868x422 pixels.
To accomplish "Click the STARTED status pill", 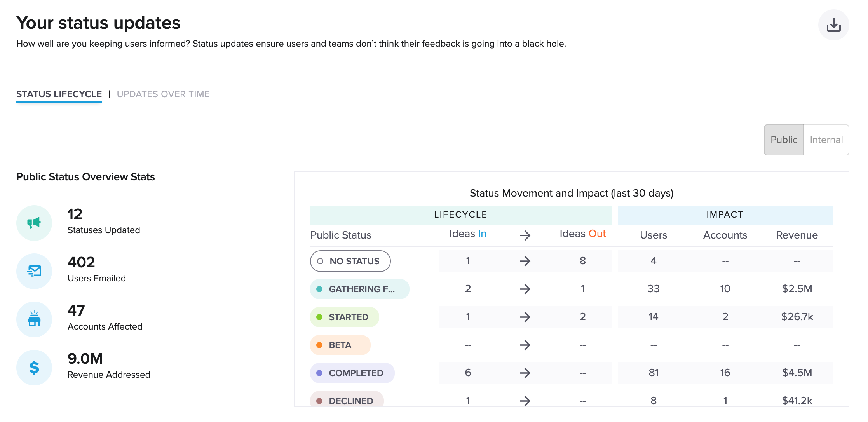I will coord(344,317).
